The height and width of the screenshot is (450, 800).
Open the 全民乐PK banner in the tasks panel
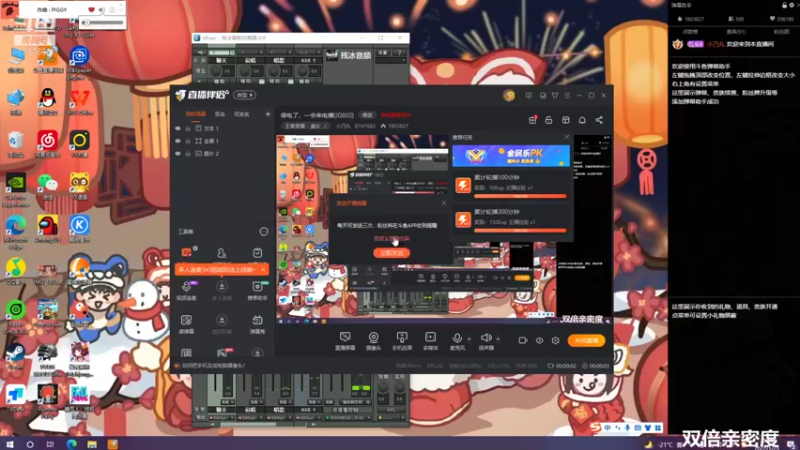pos(511,156)
